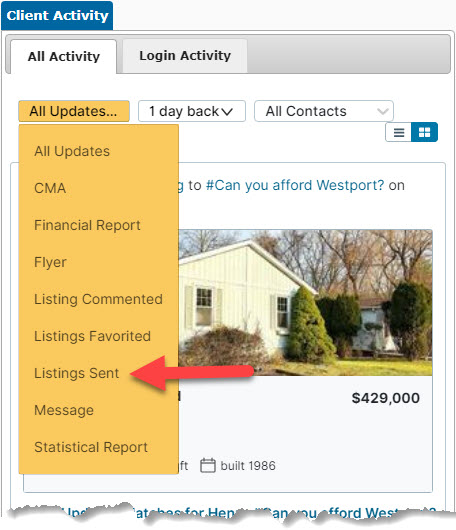Choose Listings Sent from the menu
456x530 pixels.
pos(77,373)
